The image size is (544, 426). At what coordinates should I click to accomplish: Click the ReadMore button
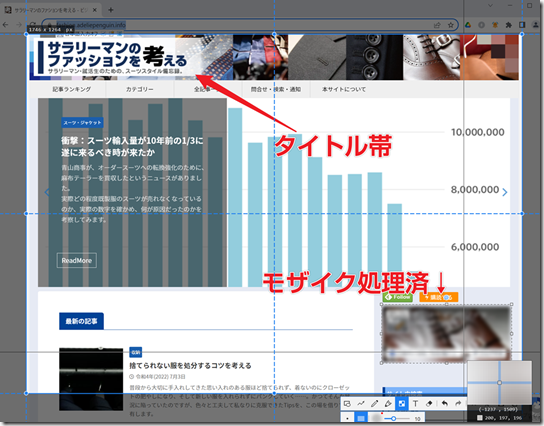77,260
